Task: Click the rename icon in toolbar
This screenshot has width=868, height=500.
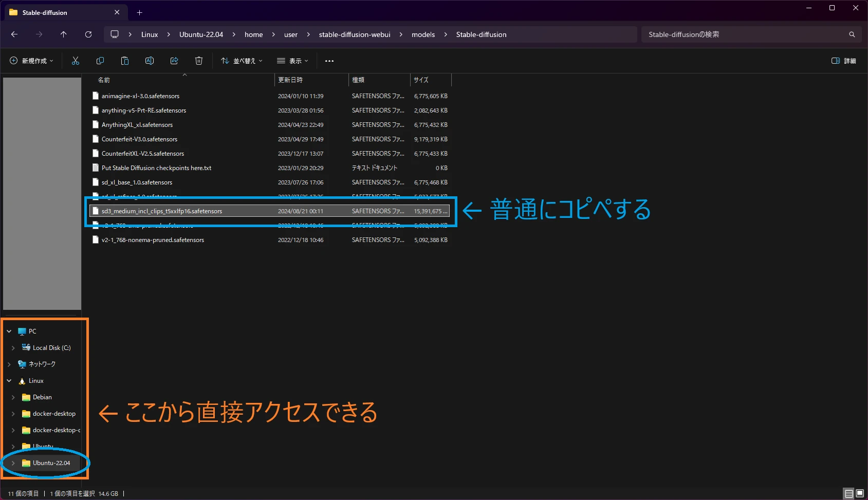Action: click(150, 61)
